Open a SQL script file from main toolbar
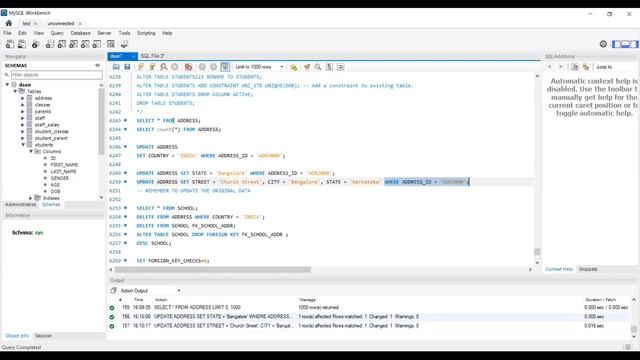 22,44
